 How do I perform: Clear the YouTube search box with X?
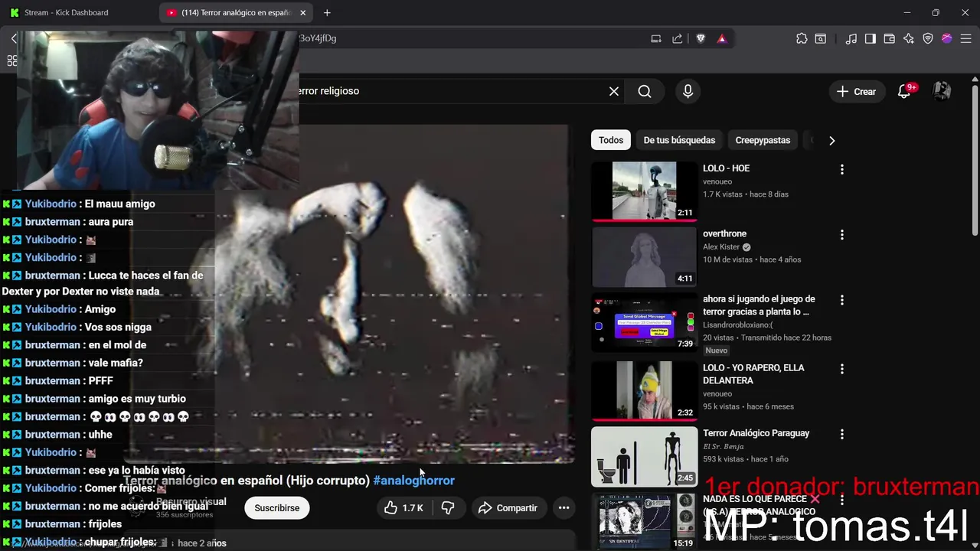tap(614, 91)
